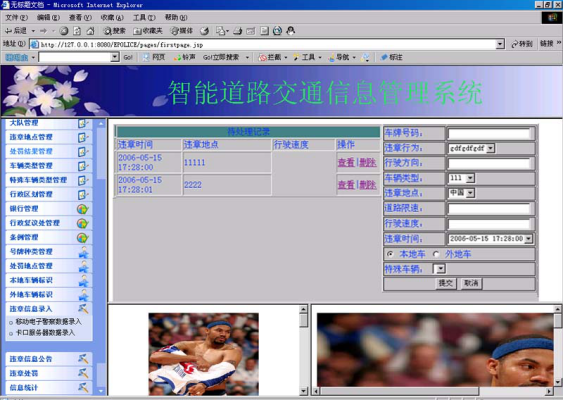This screenshot has width=563, height=400.
Task: Click the History icon in the toolbar
Action: coord(204,31)
